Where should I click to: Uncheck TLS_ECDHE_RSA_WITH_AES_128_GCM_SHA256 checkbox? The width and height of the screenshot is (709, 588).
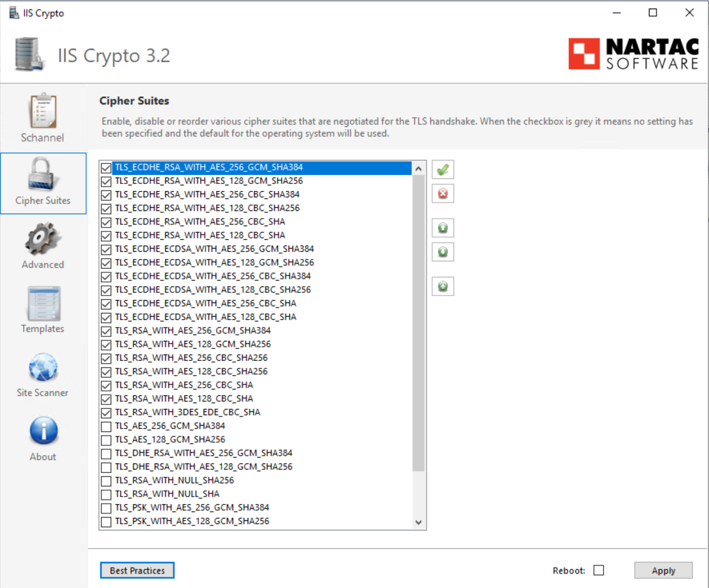[x=106, y=182]
